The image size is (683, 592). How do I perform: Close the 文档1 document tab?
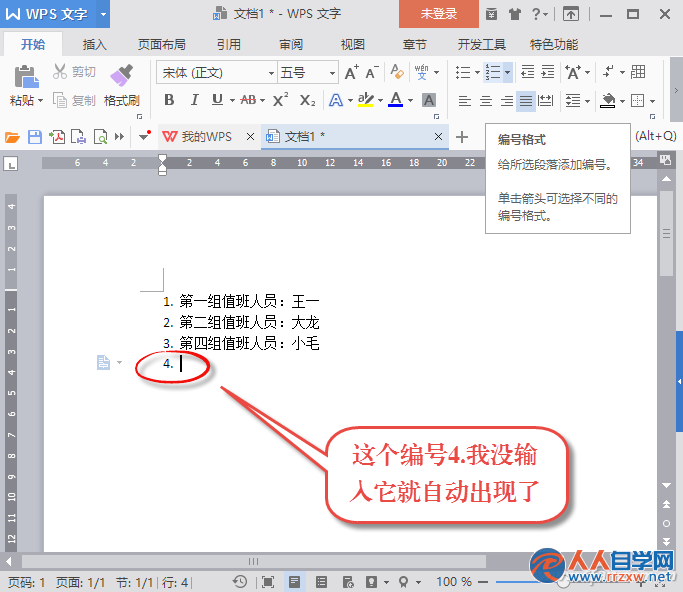pos(438,137)
